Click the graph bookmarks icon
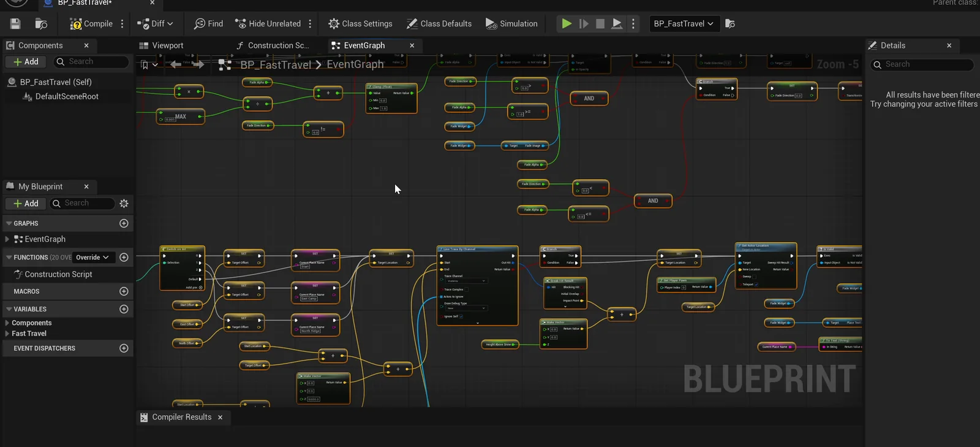 (x=145, y=64)
